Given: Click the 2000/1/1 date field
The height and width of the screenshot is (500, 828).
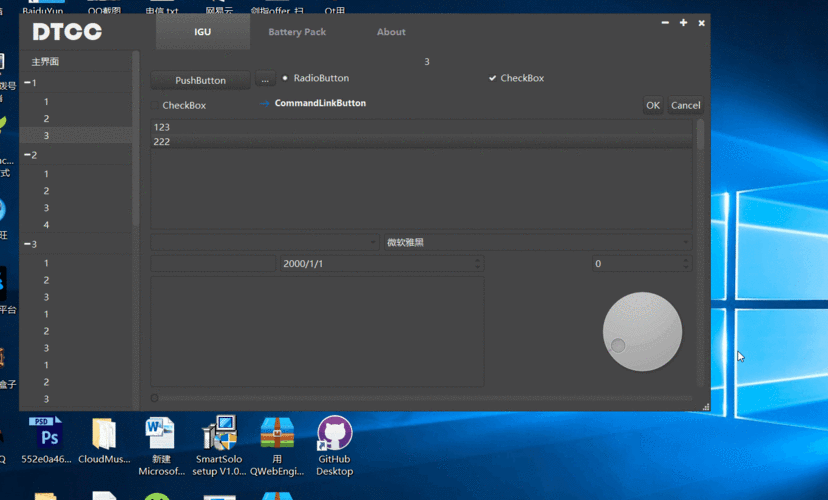Looking at the screenshot, I should (381, 263).
